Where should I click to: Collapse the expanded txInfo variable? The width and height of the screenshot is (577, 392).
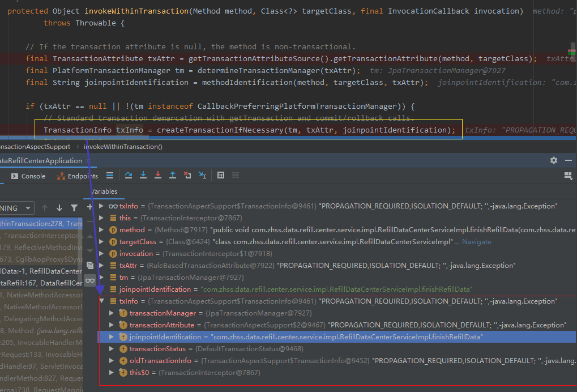tap(102, 301)
